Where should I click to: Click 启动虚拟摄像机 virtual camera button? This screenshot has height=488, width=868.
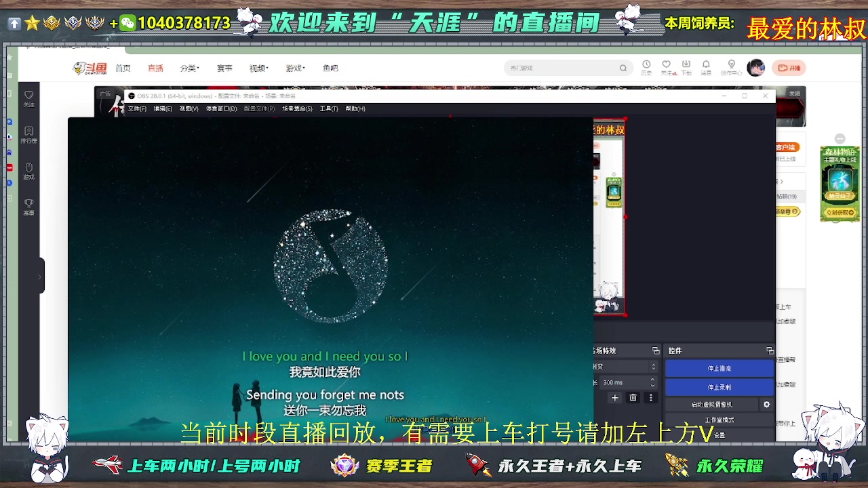click(712, 405)
